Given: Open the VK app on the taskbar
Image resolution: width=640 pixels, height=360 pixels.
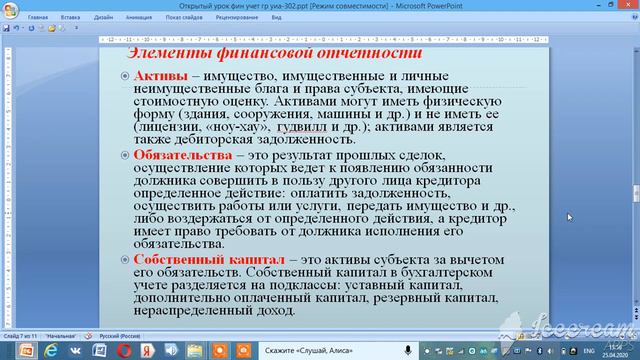Looking at the screenshot, I should coord(75,351).
